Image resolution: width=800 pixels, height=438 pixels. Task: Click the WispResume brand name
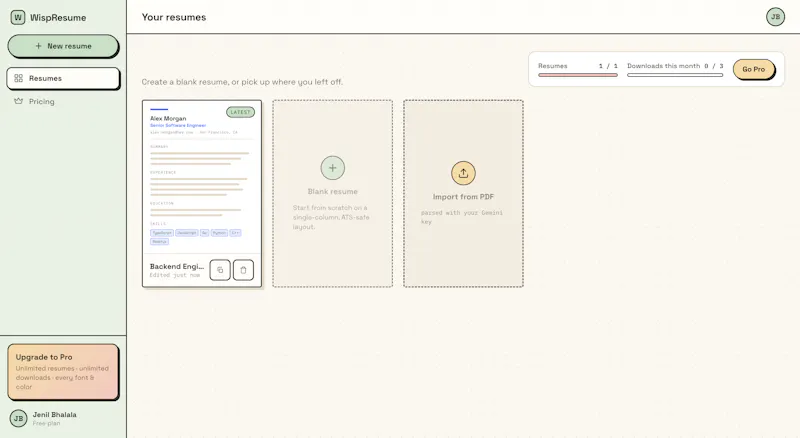coord(58,17)
